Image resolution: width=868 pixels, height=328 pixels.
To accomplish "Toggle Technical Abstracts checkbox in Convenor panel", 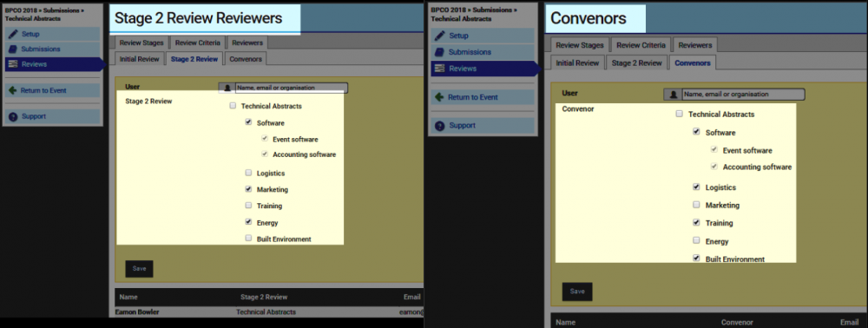I will 680,115.
